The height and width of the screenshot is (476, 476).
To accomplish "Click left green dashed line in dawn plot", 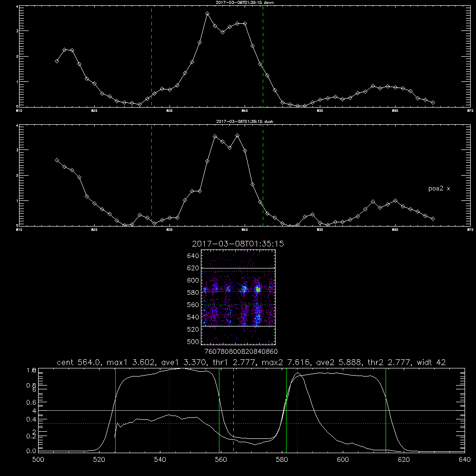I will [151, 56].
